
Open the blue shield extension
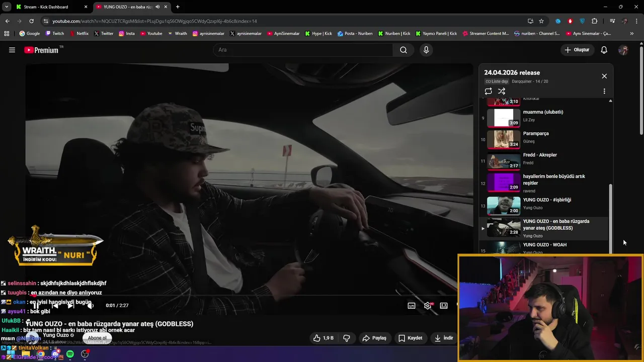[x=582, y=21]
